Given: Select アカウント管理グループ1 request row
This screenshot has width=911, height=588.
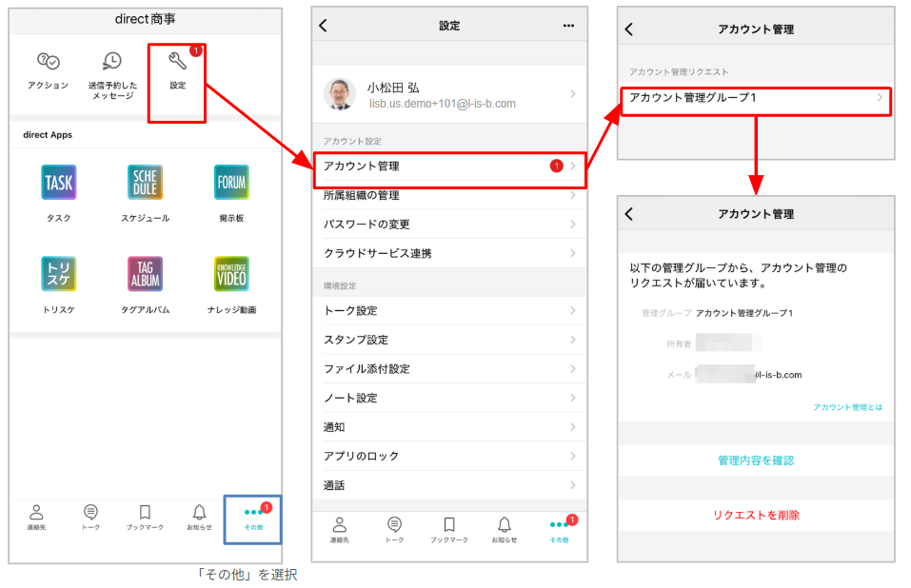Looking at the screenshot, I should [756, 97].
